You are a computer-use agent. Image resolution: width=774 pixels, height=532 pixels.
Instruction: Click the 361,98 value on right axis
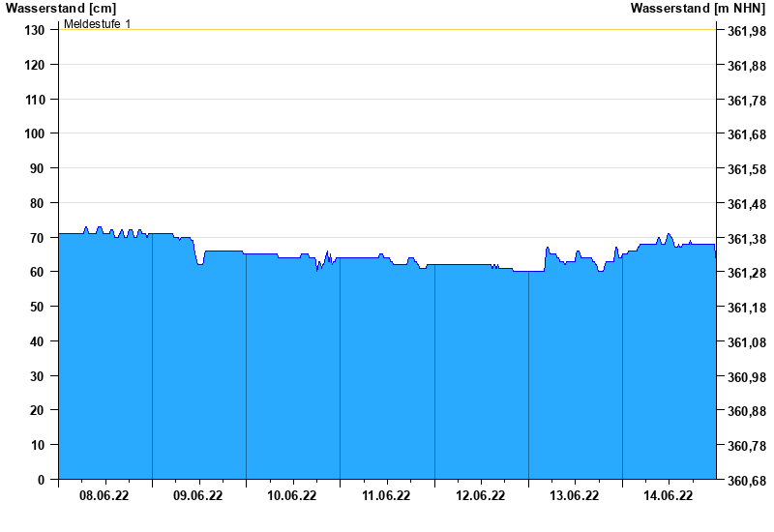point(746,31)
